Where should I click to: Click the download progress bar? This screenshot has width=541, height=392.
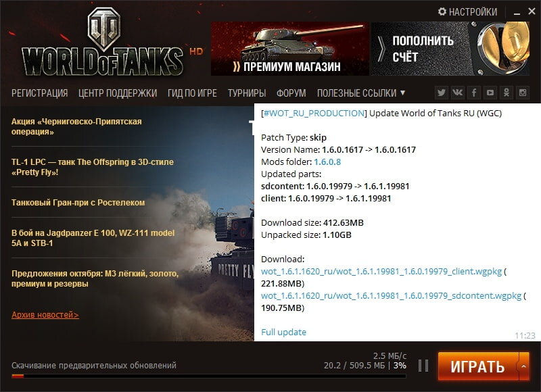[x=209, y=376]
